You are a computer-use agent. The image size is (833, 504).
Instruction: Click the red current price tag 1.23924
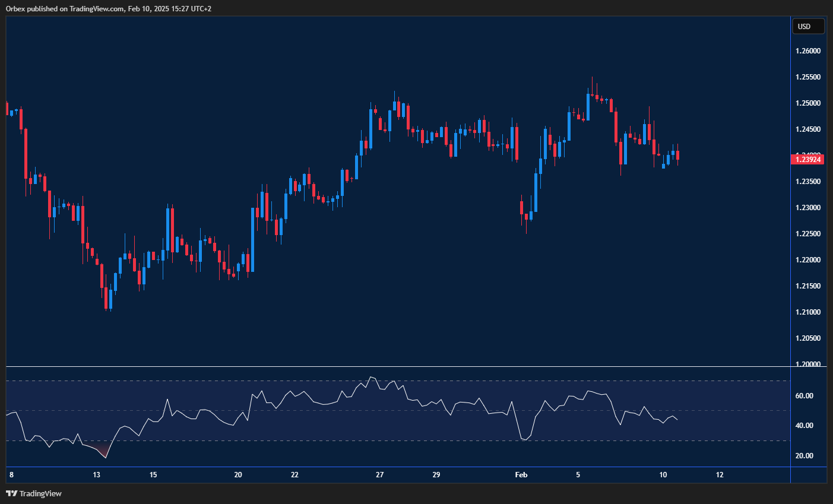pyautogui.click(x=807, y=159)
